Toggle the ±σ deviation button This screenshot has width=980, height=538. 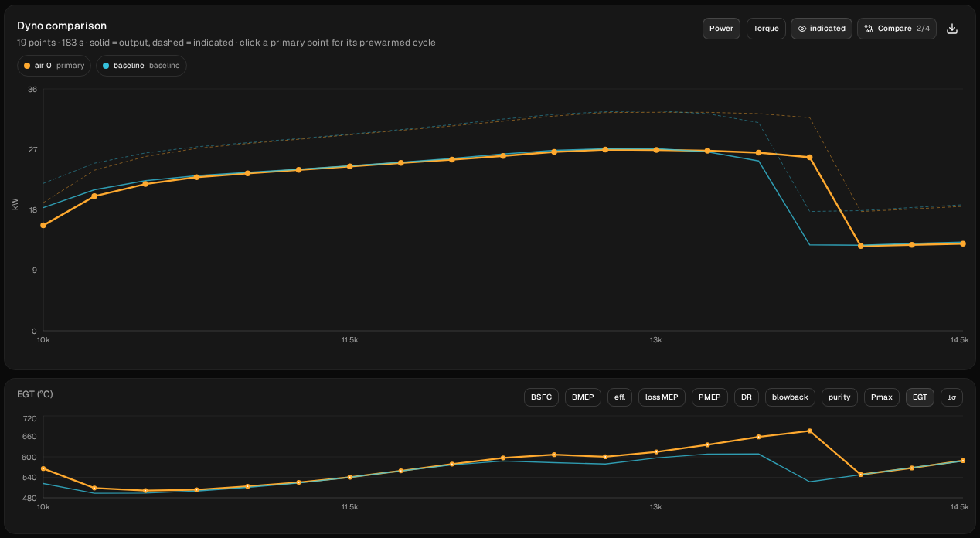pyautogui.click(x=951, y=397)
